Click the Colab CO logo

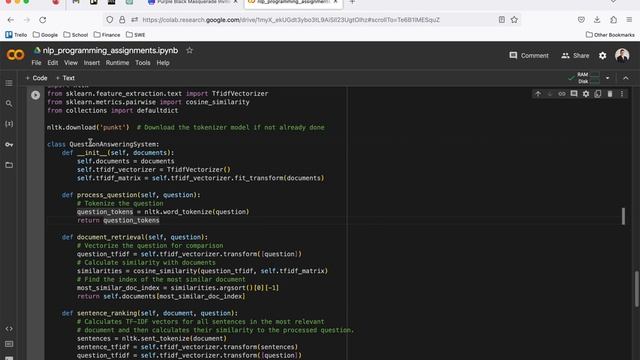coord(16,55)
